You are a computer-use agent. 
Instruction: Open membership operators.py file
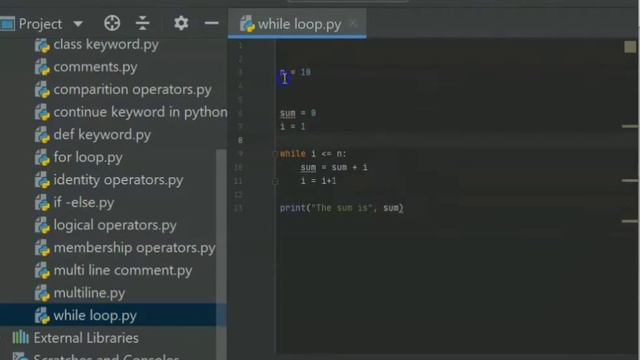click(134, 248)
